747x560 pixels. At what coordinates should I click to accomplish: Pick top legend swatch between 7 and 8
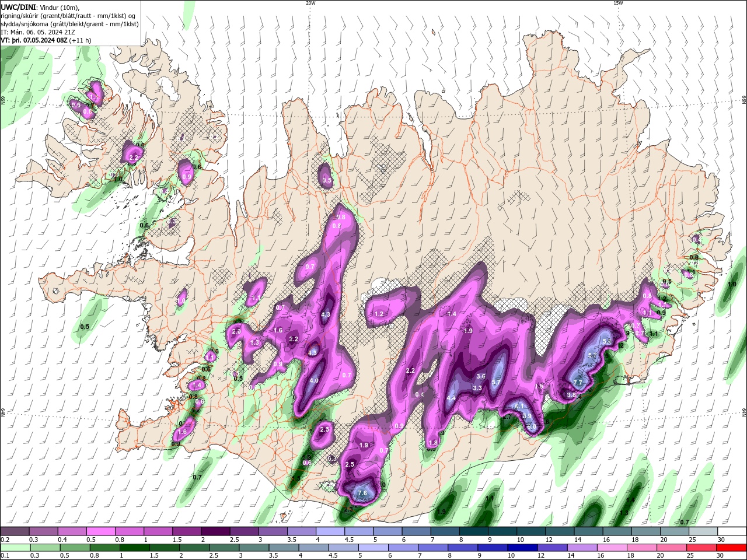(x=445, y=531)
